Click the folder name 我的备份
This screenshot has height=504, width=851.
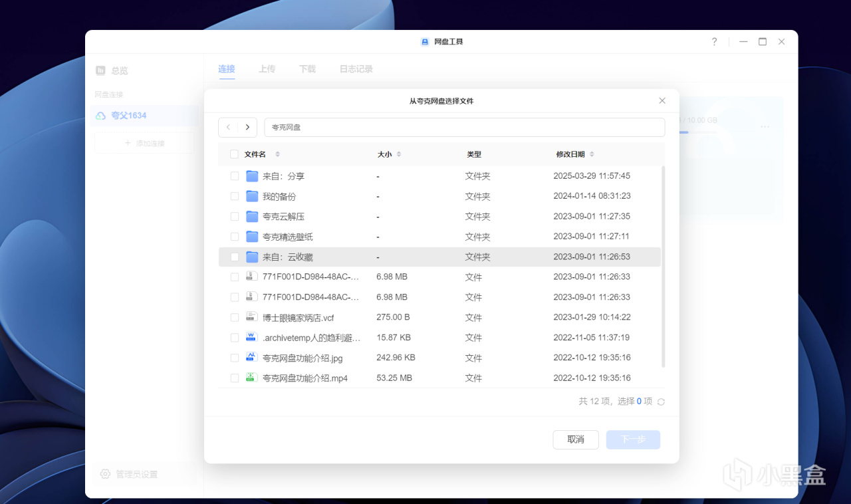(279, 197)
